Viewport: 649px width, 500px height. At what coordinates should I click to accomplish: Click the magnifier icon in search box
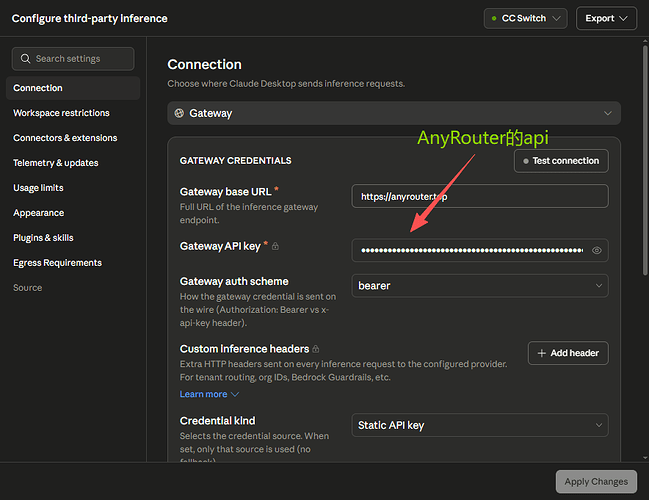(25, 58)
